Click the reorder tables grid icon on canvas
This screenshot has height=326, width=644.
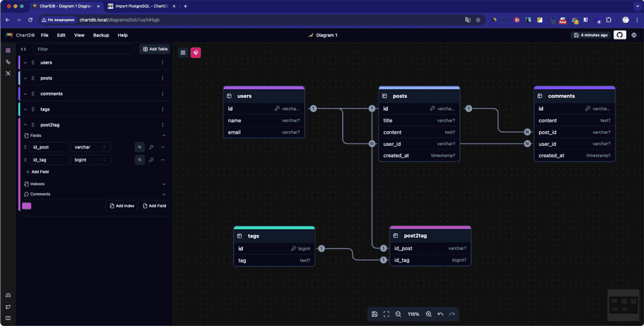[x=183, y=53]
